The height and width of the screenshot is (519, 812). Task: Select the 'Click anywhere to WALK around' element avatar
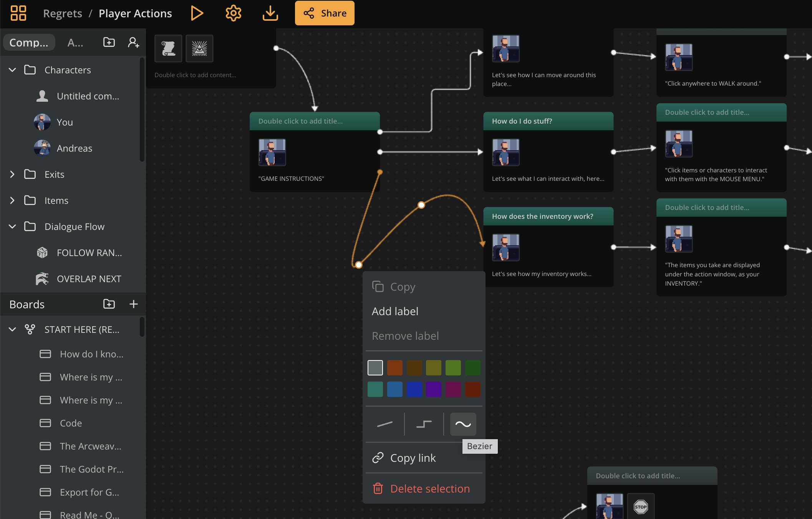(679, 57)
